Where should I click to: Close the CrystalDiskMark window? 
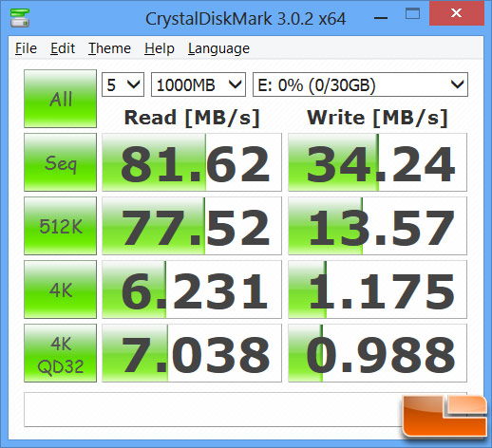tap(457, 13)
